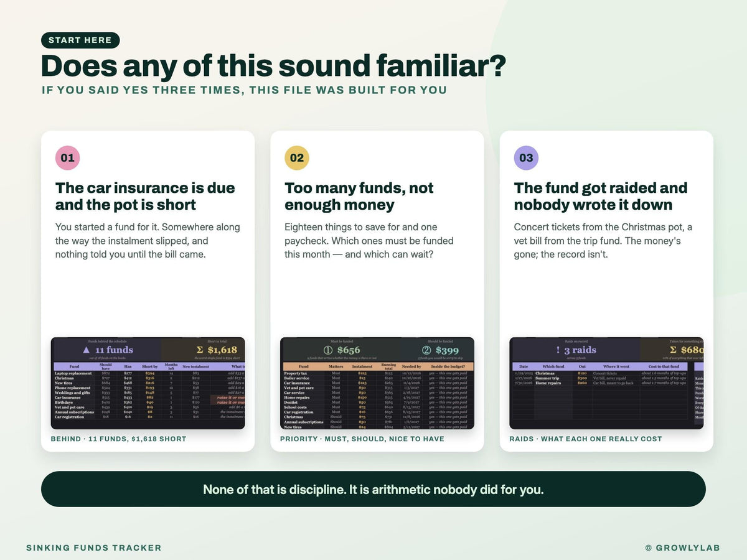747x560 pixels.
Task: Select the pink 01 number badge
Action: pyautogui.click(x=67, y=158)
